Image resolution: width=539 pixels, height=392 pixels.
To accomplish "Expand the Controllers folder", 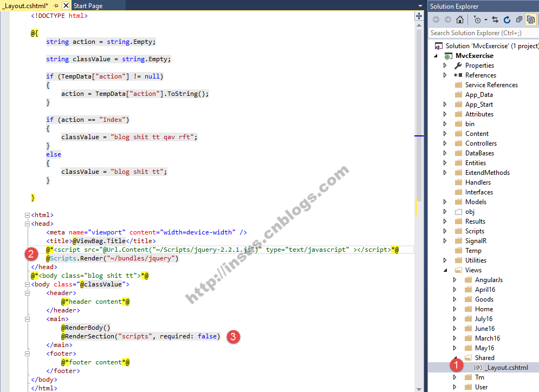I will 445,143.
